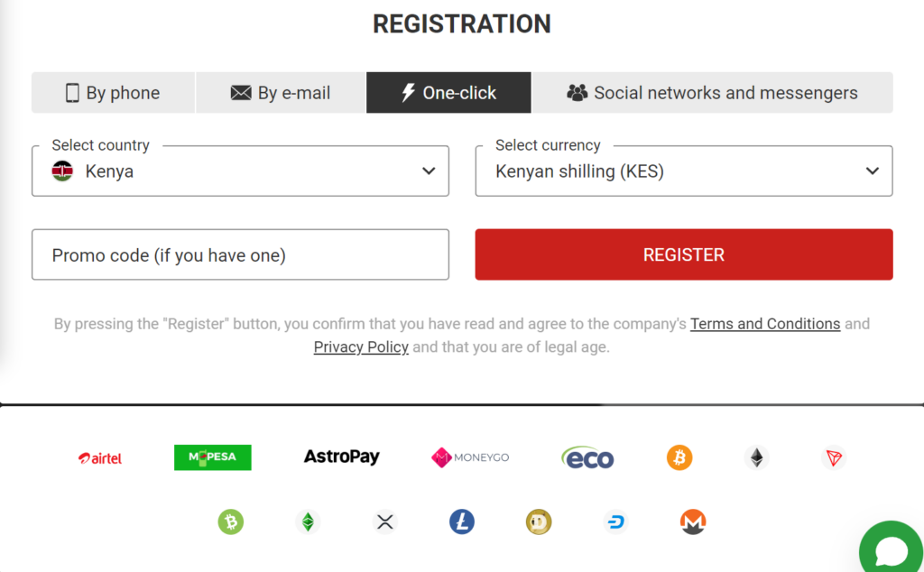
Task: Open the Terms and Conditions link
Action: 765,323
